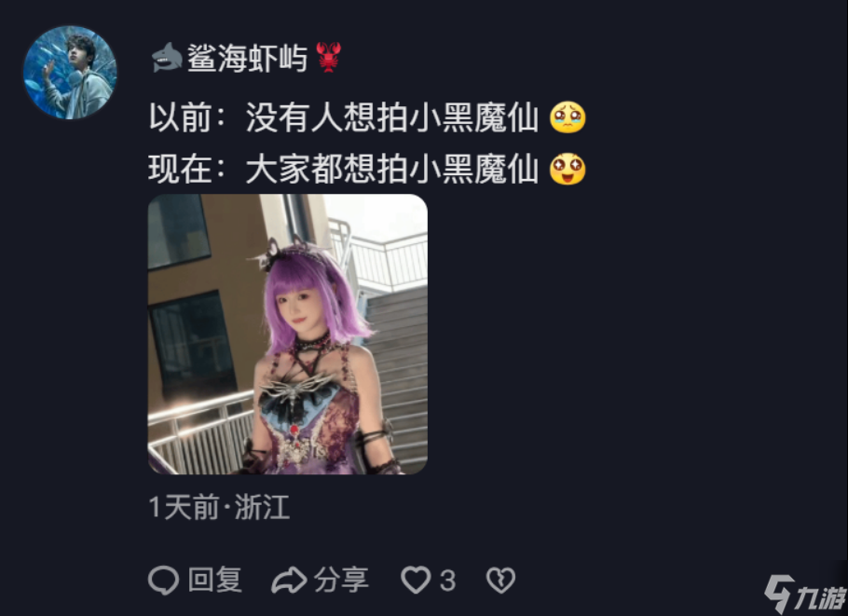
Task: Click the 回复 reply label
Action: [214, 581]
